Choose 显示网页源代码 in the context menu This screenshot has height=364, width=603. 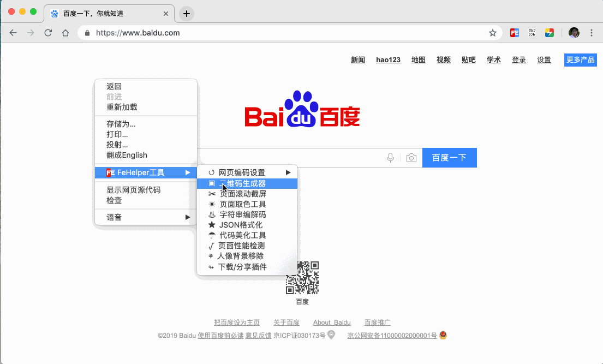146,190
